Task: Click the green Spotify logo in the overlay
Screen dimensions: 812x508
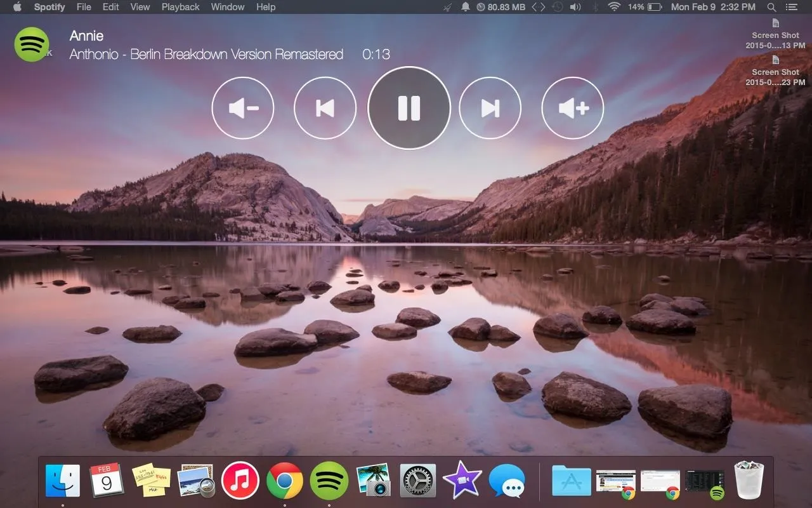Action: pyautogui.click(x=32, y=44)
